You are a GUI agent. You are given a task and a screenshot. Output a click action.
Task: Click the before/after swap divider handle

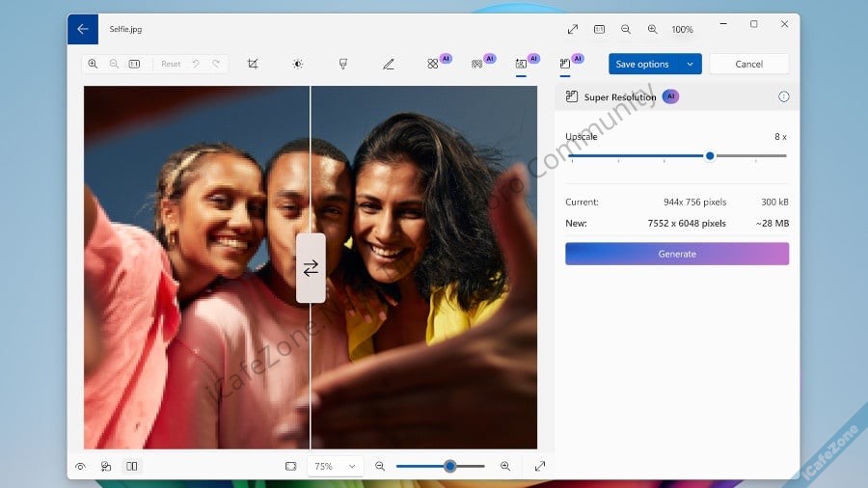click(311, 268)
